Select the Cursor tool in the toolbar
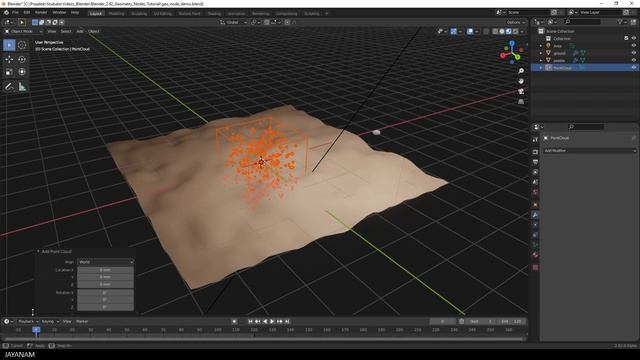The height and width of the screenshot is (360, 640). click(22, 45)
